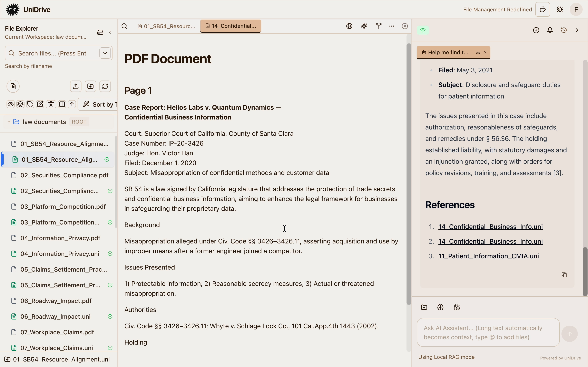Click the AI sparkles icon in toolbar
The width and height of the screenshot is (588, 367).
click(x=364, y=26)
